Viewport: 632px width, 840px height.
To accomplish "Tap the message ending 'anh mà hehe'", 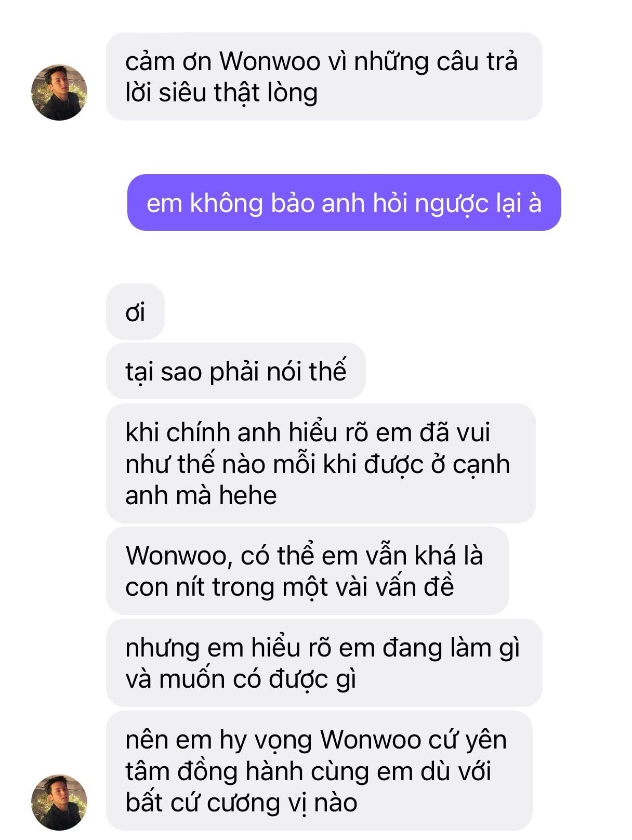I will (x=321, y=463).
